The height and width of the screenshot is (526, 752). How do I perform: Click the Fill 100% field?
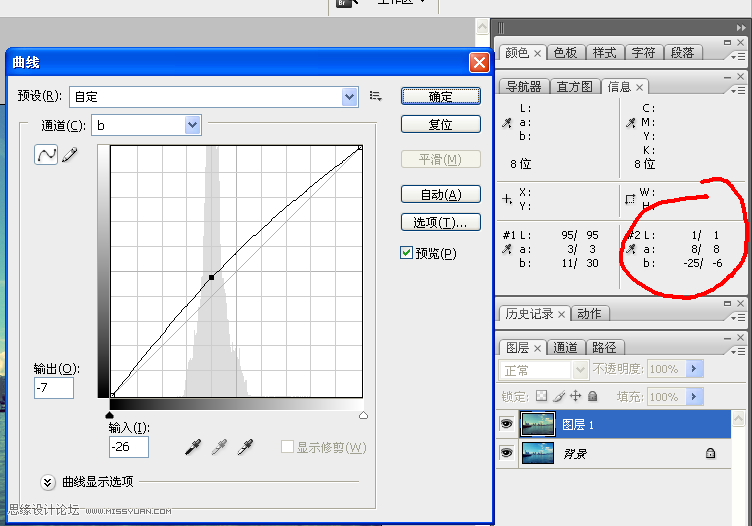coord(667,397)
